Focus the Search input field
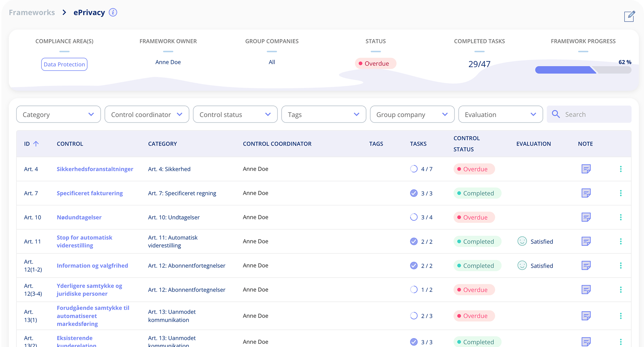The width and height of the screenshot is (644, 347). point(589,114)
